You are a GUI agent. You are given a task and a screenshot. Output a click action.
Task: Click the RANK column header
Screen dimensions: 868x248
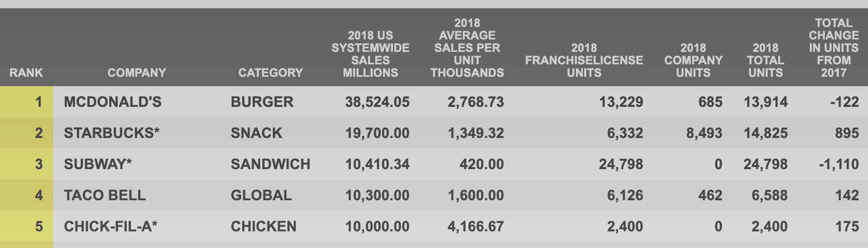tap(26, 73)
